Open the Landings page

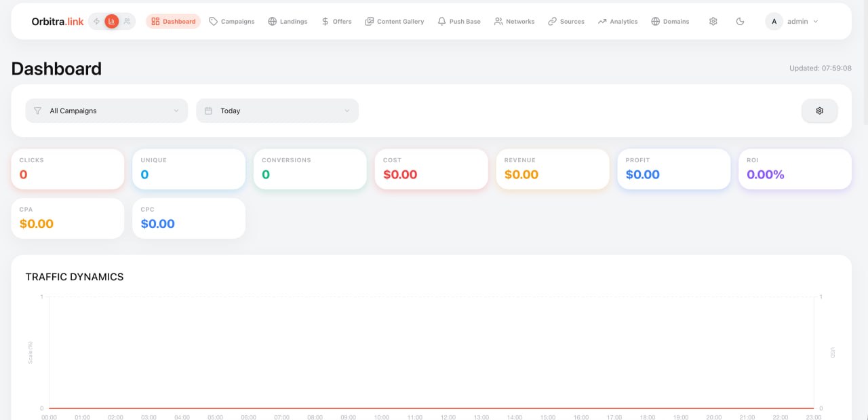point(288,22)
